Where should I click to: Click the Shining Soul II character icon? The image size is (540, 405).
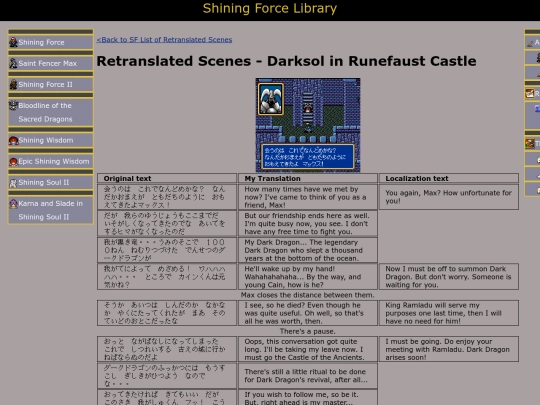point(13,183)
